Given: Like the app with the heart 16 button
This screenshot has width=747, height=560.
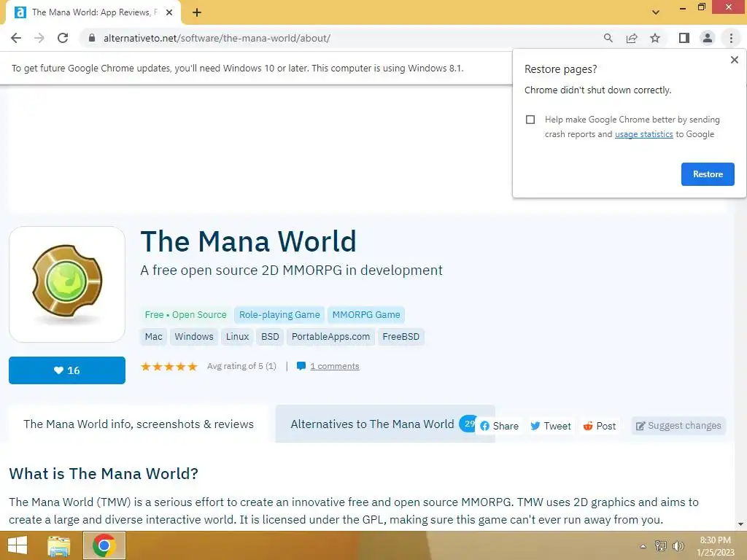Looking at the screenshot, I should click(x=67, y=370).
